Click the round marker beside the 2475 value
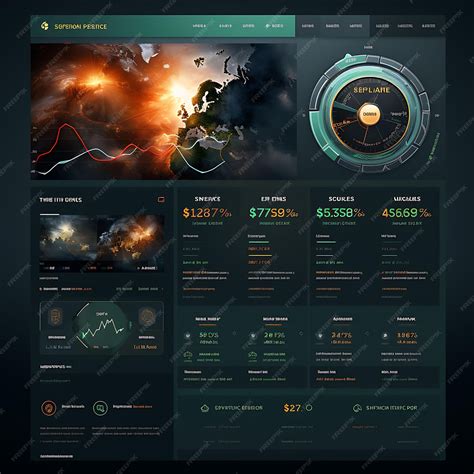The width and height of the screenshot is (474, 474). (320, 335)
